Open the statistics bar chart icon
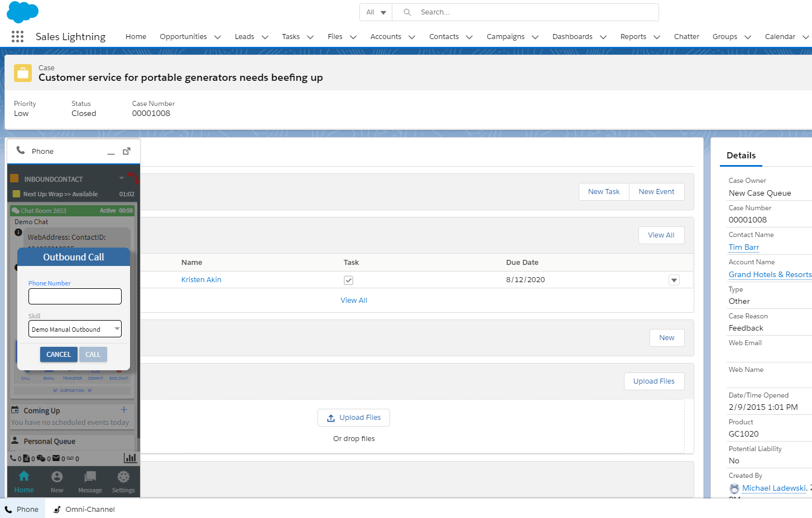 click(130, 458)
